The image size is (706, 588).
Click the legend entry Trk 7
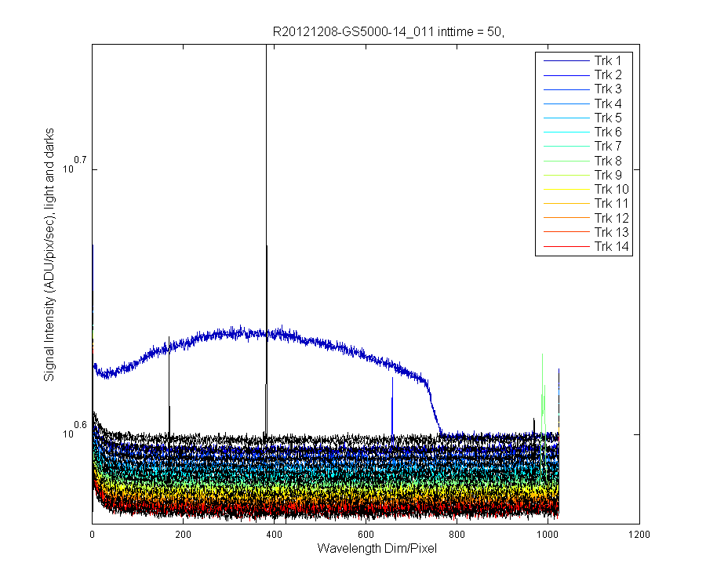click(607, 146)
